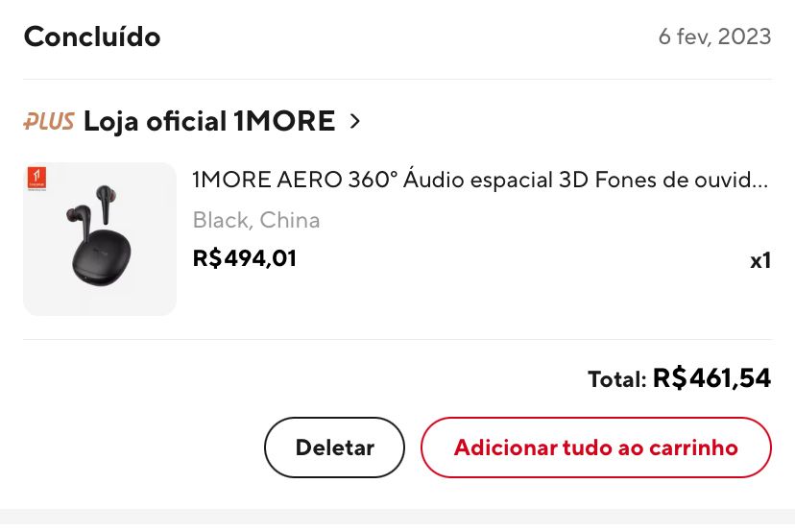The height and width of the screenshot is (532, 795).
Task: Click the R$494,01 item price
Action: 245,258
